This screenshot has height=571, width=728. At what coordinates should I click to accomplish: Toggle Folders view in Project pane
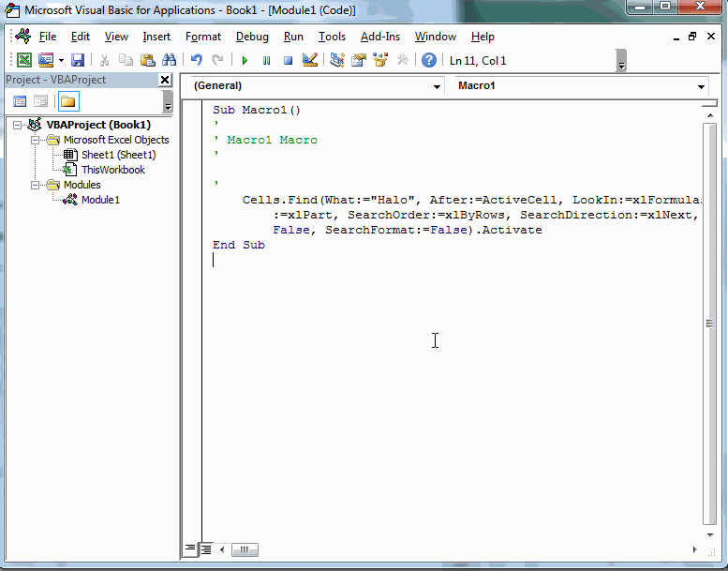(68, 101)
